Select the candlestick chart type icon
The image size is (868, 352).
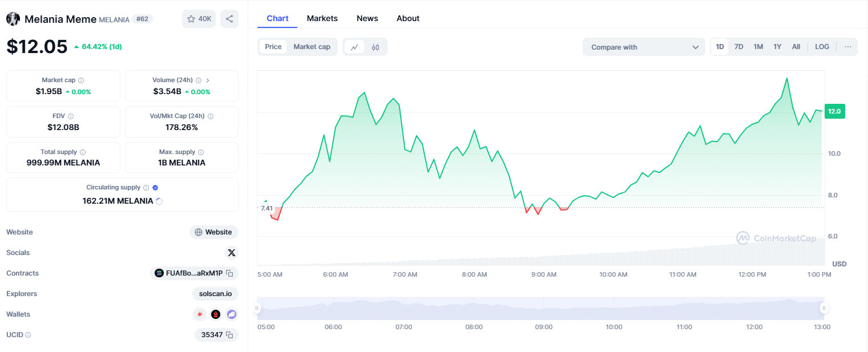pyautogui.click(x=376, y=47)
